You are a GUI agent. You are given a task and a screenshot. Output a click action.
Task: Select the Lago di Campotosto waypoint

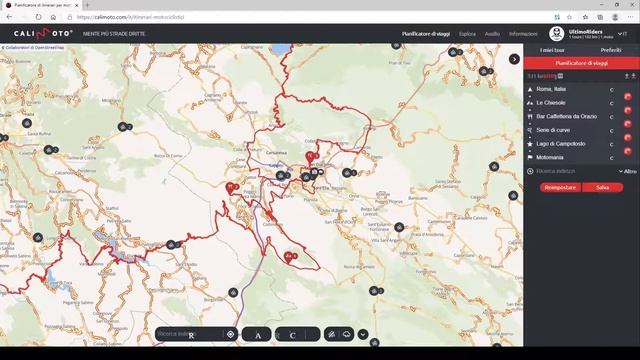click(x=561, y=144)
